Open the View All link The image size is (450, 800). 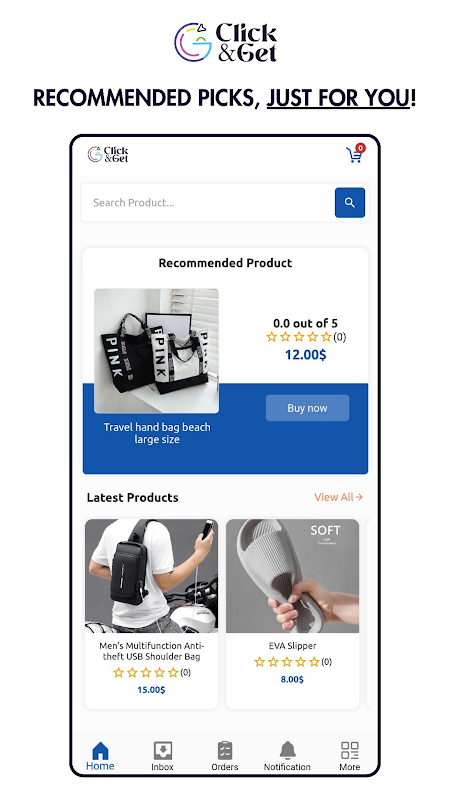[x=338, y=497]
